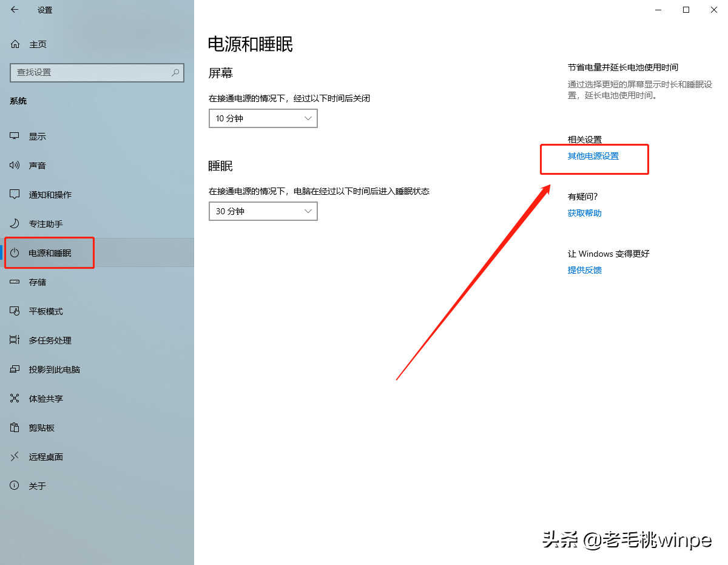Viewport: 728px width, 565px height.
Task: Click the Remote Desktop (远程桌面) icon
Action: tap(15, 457)
